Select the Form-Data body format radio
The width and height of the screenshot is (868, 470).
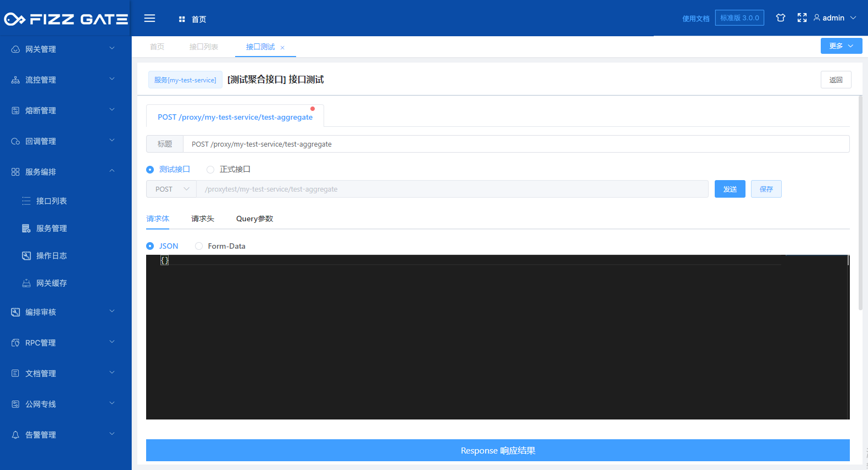point(199,246)
